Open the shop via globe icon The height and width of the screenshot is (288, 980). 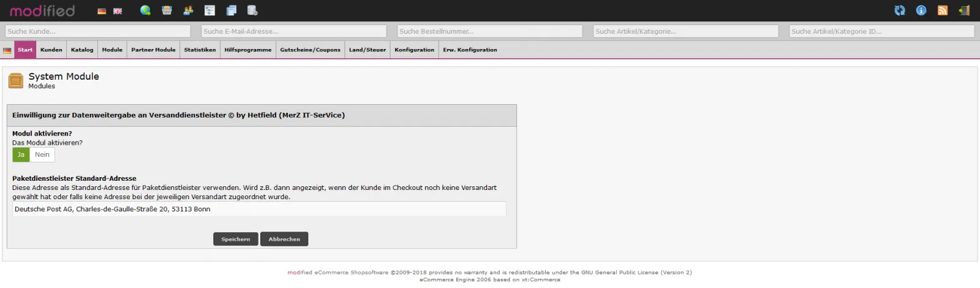click(x=145, y=10)
